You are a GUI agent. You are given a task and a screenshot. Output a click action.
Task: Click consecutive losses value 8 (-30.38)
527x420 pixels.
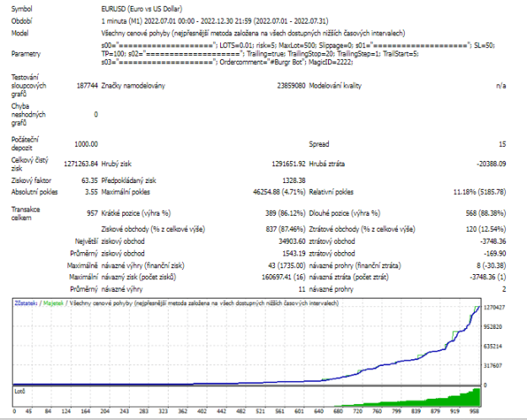(x=491, y=266)
